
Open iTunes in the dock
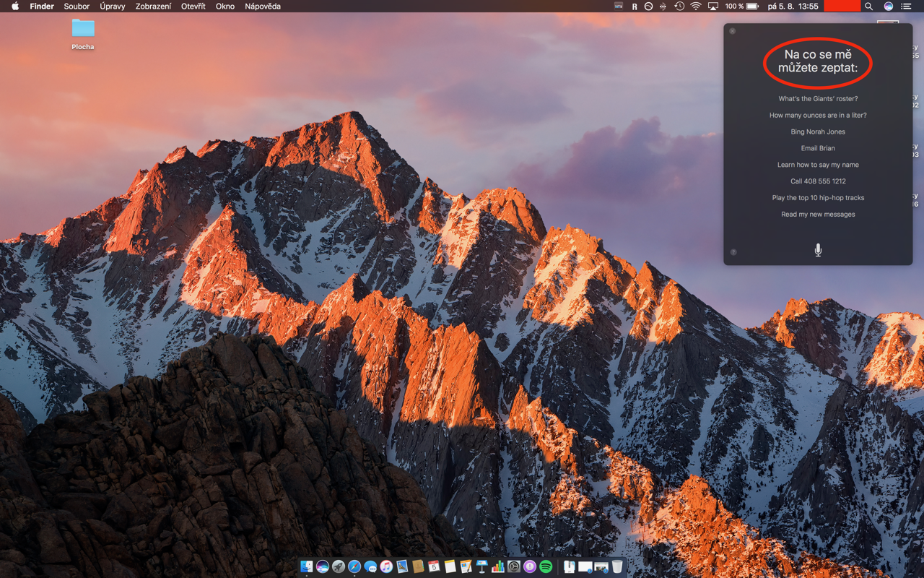point(386,567)
